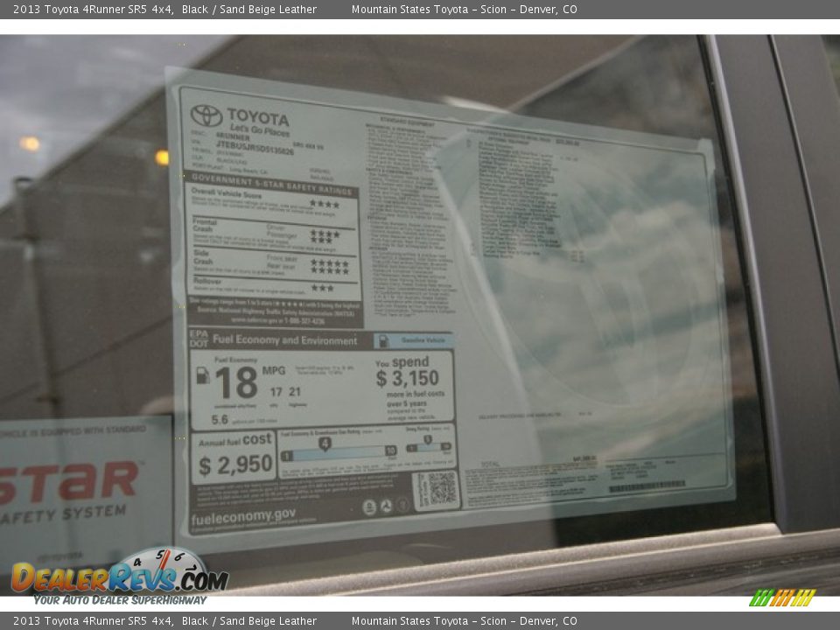840x630 pixels.
Task: Click the large '18' MPG figure
Action: (x=236, y=382)
